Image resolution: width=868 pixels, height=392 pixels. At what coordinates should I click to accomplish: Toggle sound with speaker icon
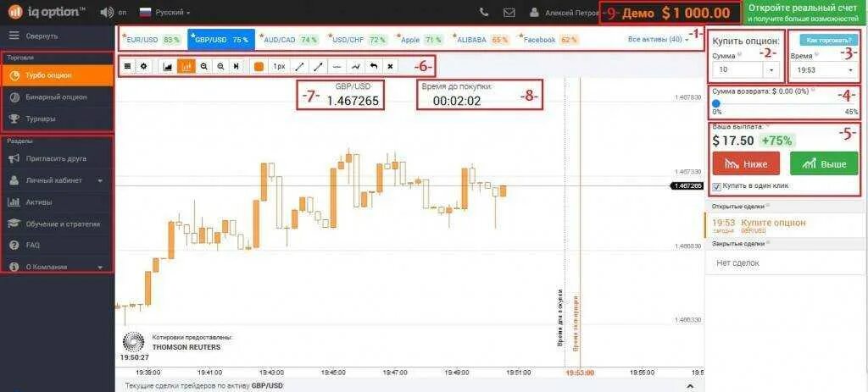point(106,12)
